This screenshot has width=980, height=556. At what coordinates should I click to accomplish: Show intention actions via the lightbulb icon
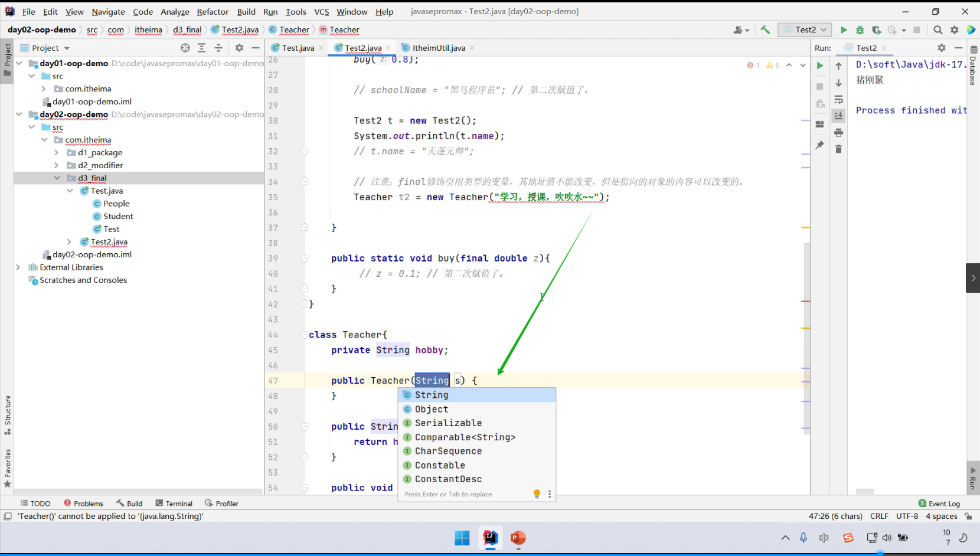[537, 494]
